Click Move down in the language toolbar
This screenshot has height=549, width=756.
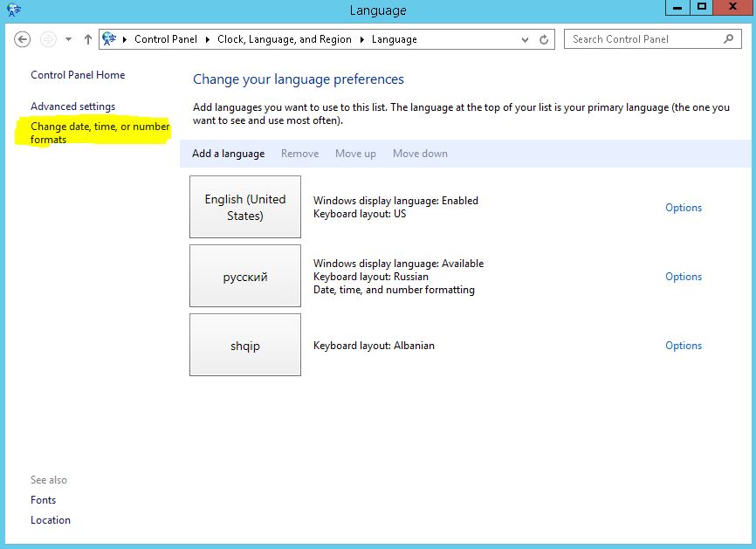click(x=420, y=154)
